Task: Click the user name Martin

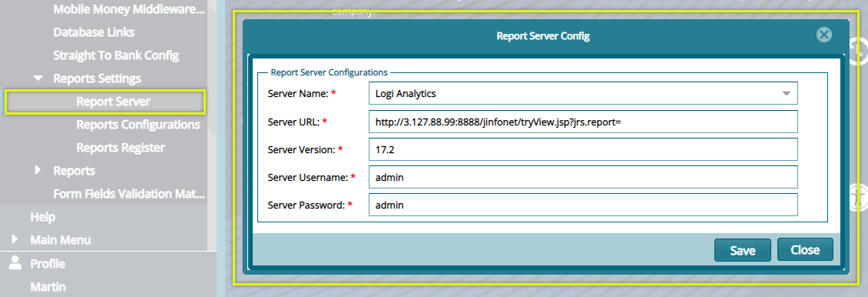Action: [x=48, y=287]
